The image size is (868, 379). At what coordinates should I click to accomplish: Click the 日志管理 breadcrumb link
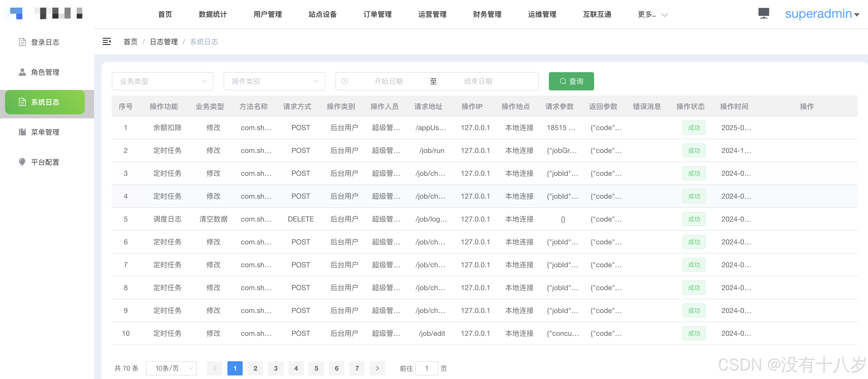[x=164, y=42]
